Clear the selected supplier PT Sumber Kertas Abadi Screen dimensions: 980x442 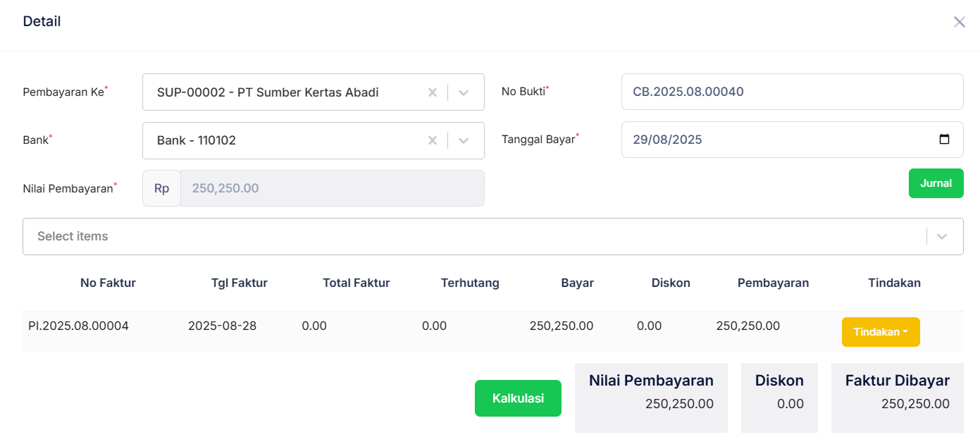pos(432,92)
